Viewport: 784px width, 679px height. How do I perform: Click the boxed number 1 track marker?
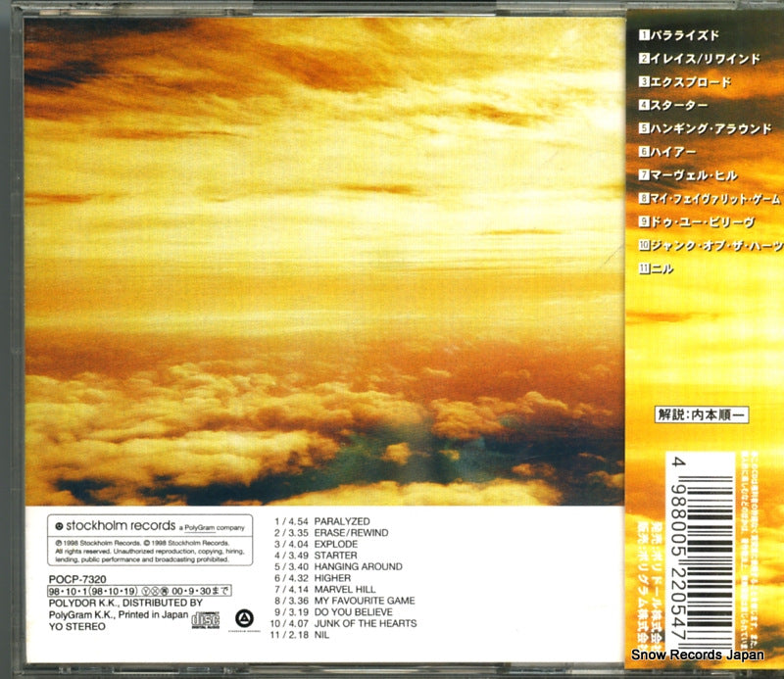pos(644,34)
